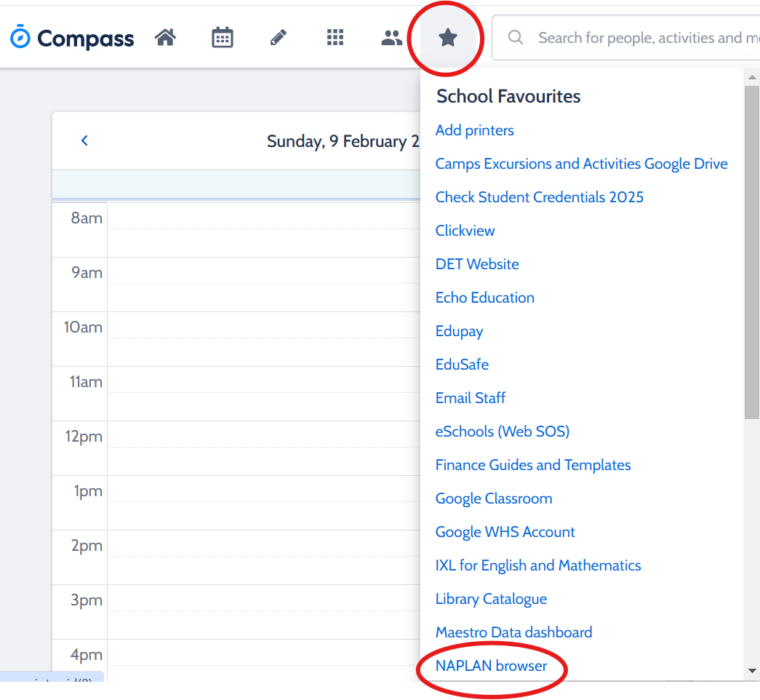760x700 pixels.
Task: Open Maestro Data dashboard link
Action: [x=513, y=632]
